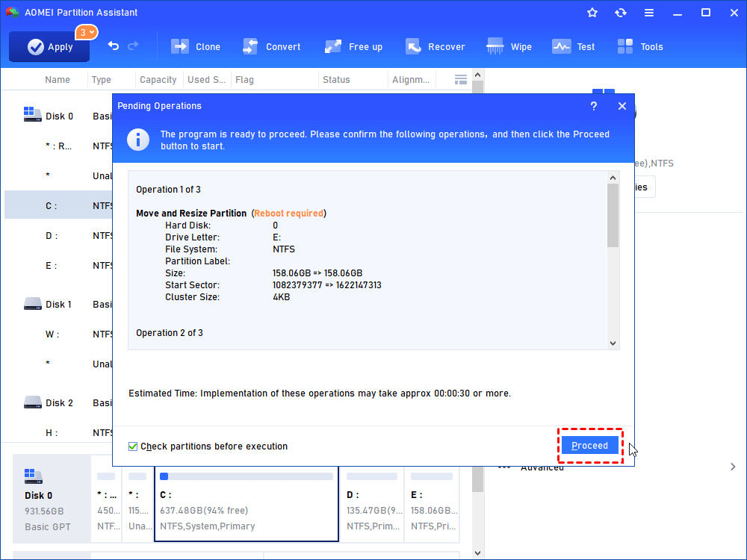The height and width of the screenshot is (560, 747).
Task: Click the Used Space column header
Action: pyautogui.click(x=206, y=80)
